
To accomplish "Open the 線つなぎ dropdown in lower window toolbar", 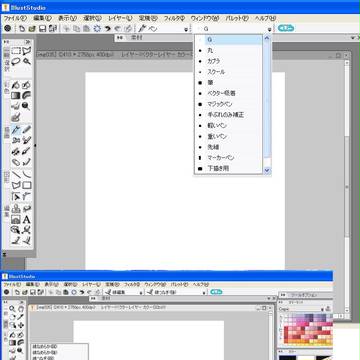I will (x=204, y=292).
